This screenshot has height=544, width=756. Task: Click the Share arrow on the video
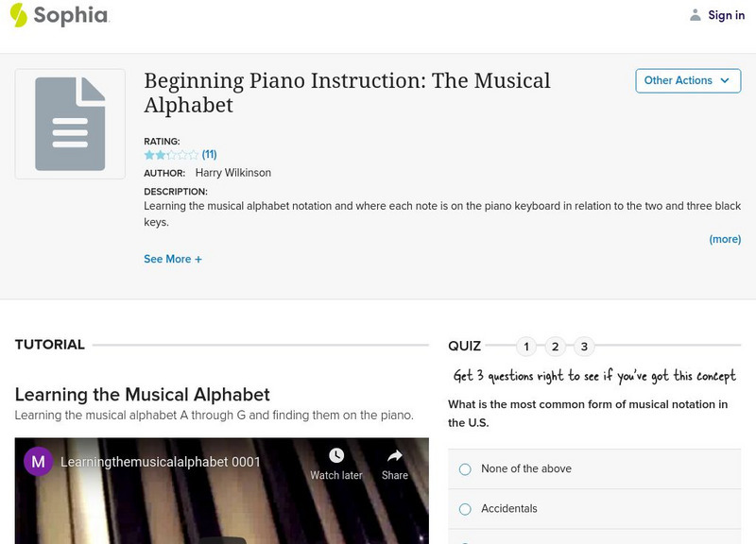point(393,454)
